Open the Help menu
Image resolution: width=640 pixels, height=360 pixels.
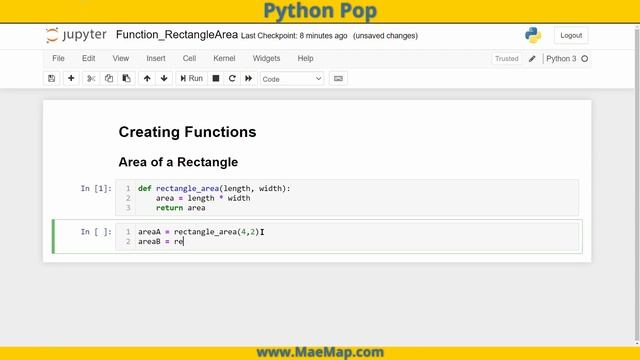tap(305, 58)
